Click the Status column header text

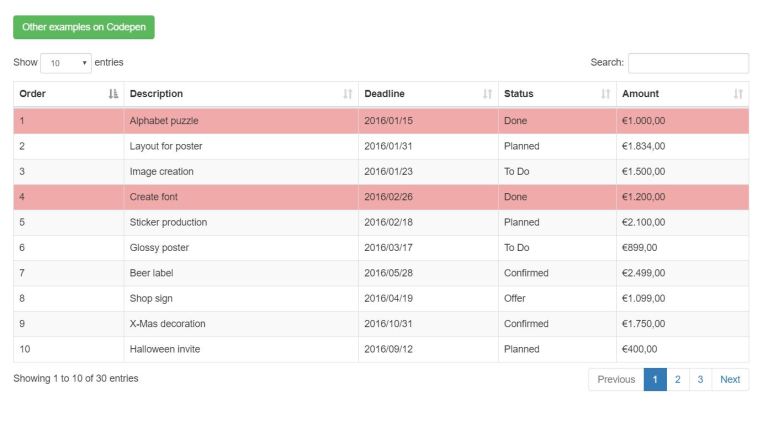(x=519, y=94)
